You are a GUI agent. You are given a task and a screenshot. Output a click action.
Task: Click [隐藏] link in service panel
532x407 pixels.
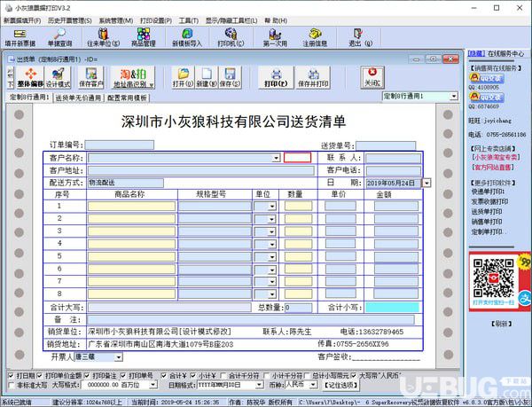coord(476,53)
